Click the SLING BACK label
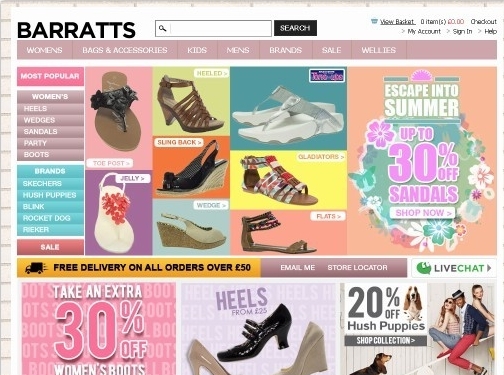 [179, 142]
